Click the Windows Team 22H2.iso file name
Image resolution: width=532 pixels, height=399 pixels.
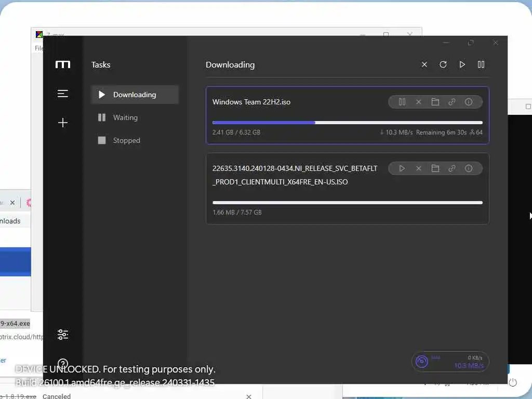click(251, 102)
